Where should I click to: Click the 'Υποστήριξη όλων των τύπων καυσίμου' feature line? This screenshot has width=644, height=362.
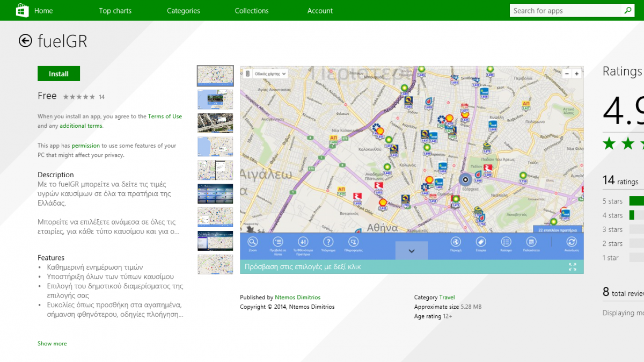pos(111,277)
